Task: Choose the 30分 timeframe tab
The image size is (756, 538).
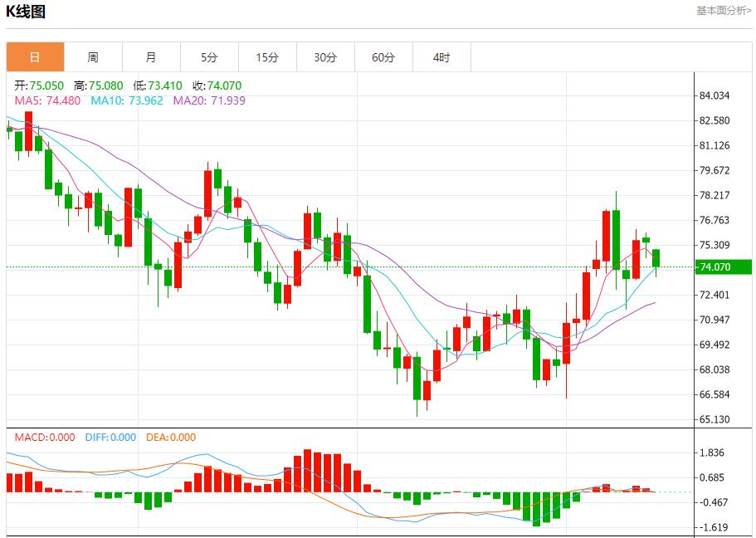Action: (325, 57)
